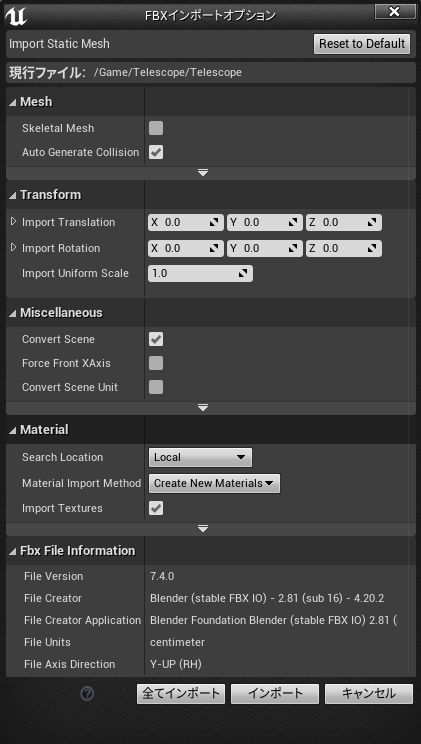The width and height of the screenshot is (421, 744).
Task: Enable Force Front XAxis checkbox
Action: click(156, 363)
